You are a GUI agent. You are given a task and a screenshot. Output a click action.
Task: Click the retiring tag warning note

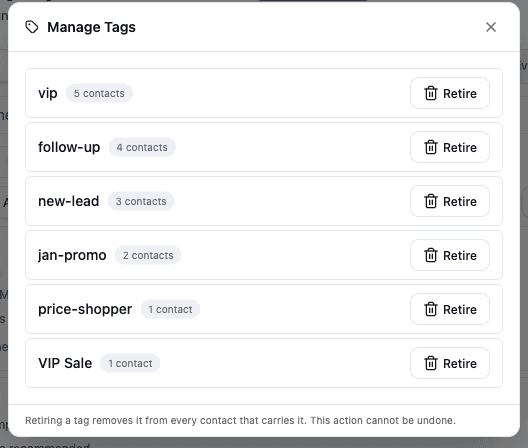pos(240,420)
